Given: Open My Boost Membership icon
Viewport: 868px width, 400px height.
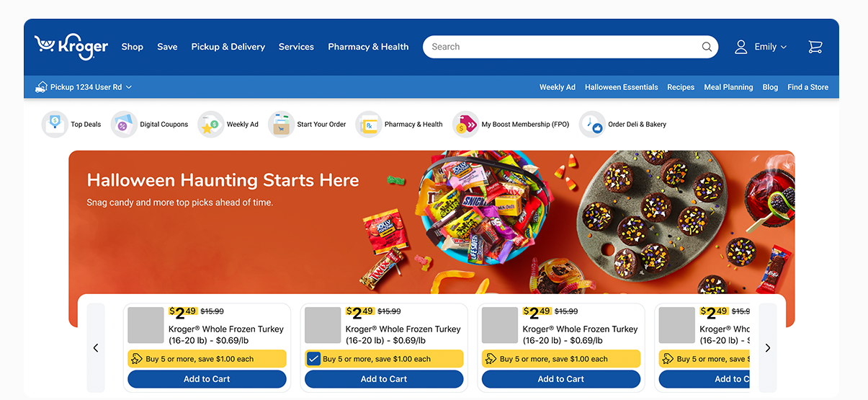Looking at the screenshot, I should (465, 125).
